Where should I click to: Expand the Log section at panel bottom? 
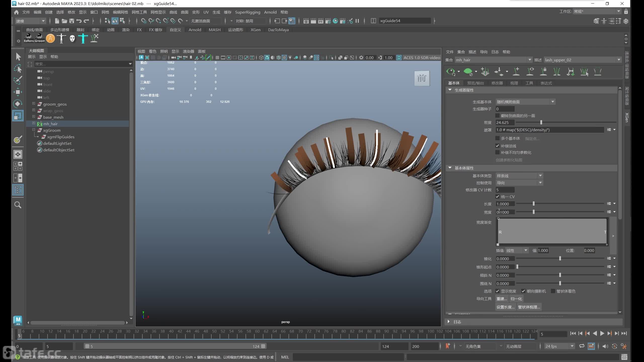coord(449,322)
